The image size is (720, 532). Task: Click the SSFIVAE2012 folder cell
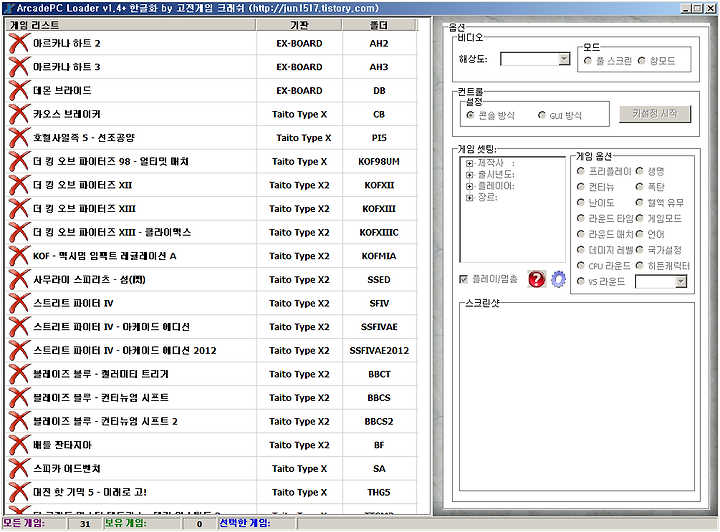click(379, 351)
